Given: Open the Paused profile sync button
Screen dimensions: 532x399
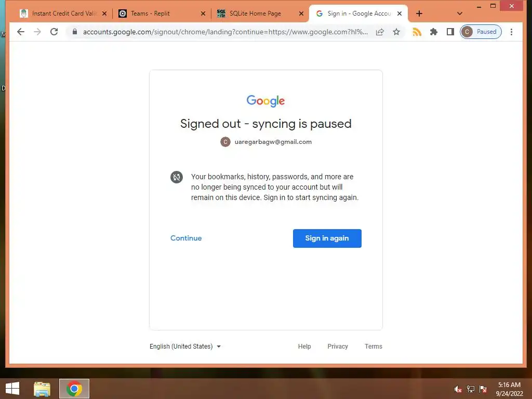Looking at the screenshot, I should 481,32.
